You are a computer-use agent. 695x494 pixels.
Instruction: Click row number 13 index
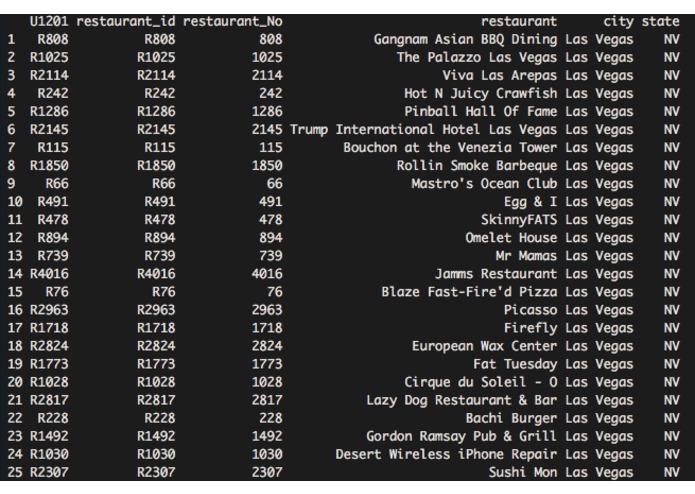pyautogui.click(x=15, y=256)
